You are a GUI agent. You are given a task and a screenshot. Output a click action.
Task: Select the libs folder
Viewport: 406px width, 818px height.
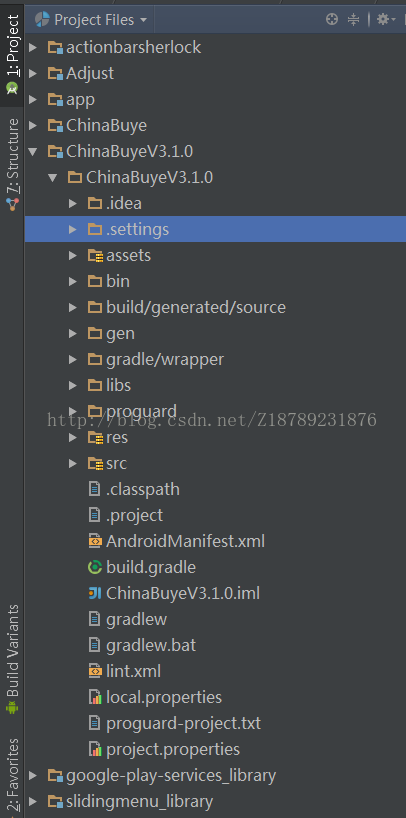[x=110, y=386]
